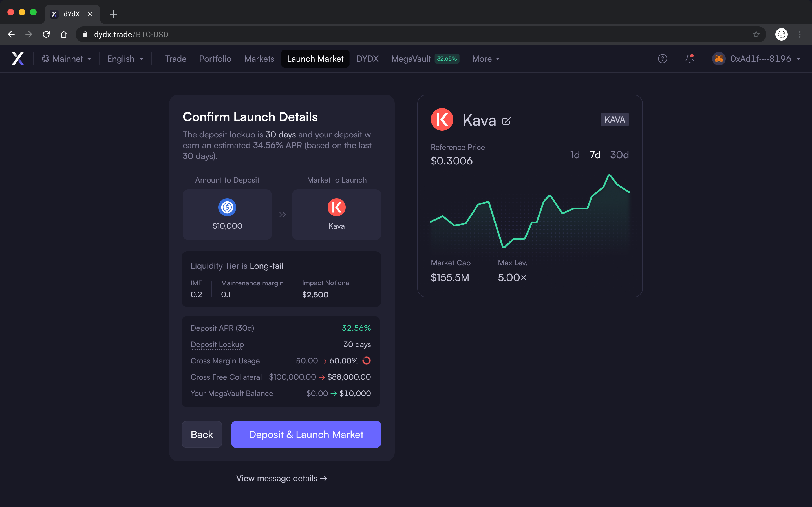Select the 1d chart time range
The width and height of the screenshot is (812, 507).
coord(575,155)
